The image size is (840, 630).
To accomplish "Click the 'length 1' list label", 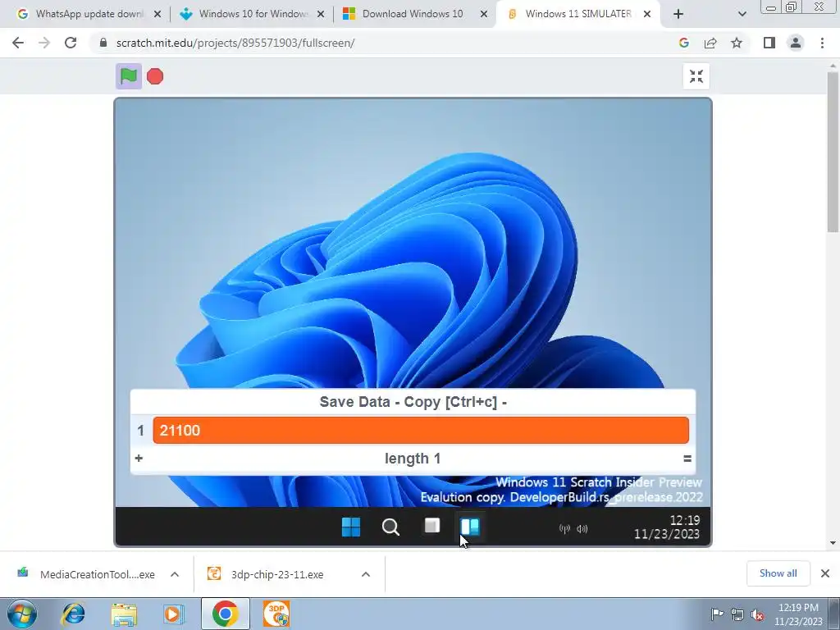I will (x=413, y=459).
